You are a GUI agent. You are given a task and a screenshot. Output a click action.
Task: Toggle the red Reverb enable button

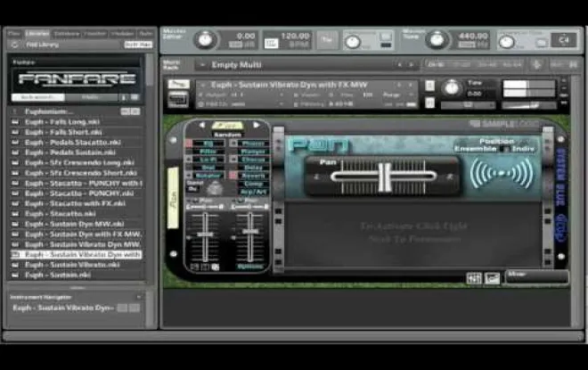233,176
